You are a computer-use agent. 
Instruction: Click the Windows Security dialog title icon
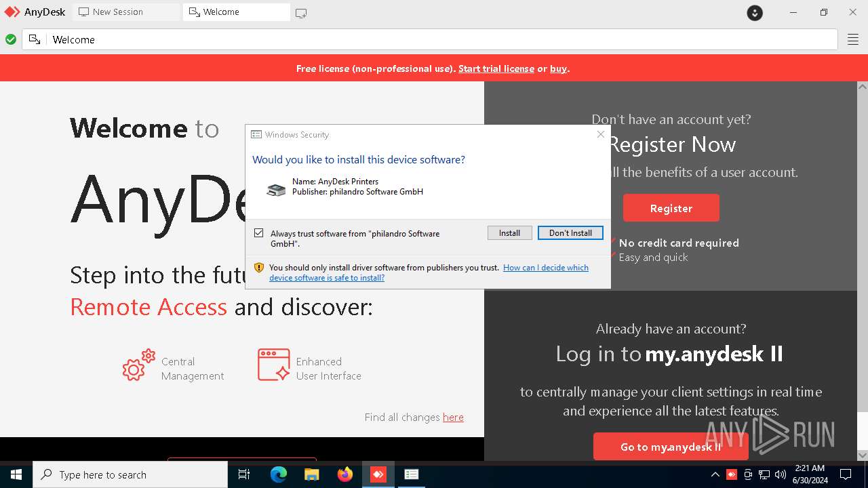click(x=256, y=134)
